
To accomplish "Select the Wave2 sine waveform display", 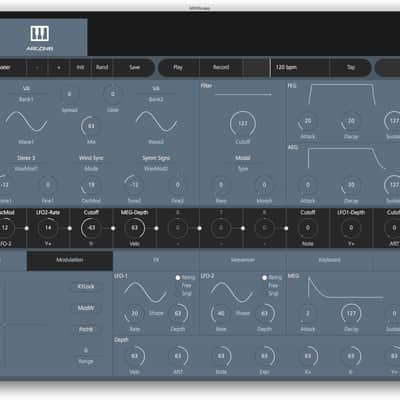I will coord(156,122).
